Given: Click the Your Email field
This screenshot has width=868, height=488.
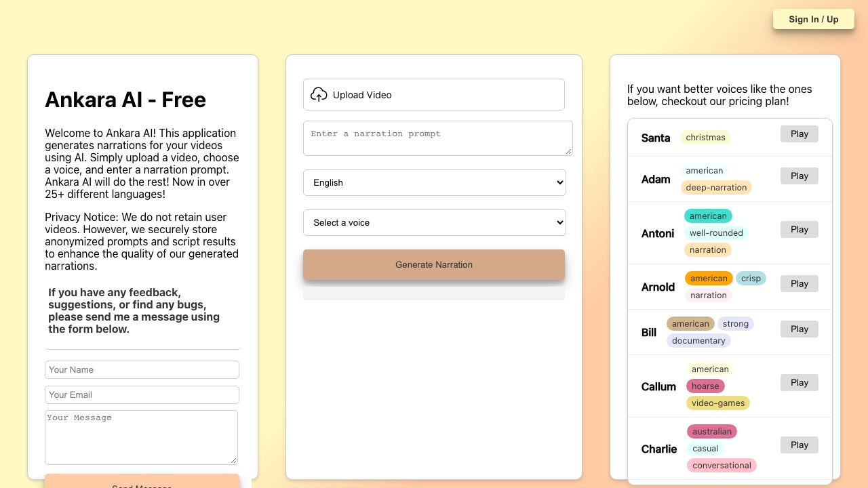Looking at the screenshot, I should pyautogui.click(x=142, y=394).
